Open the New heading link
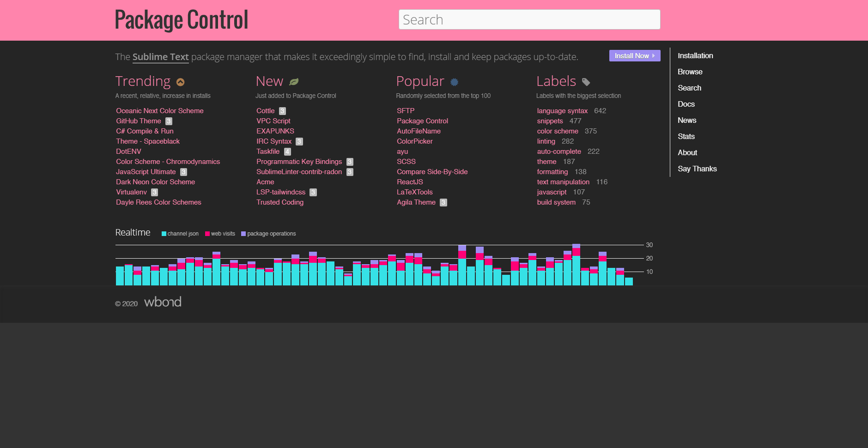868x448 pixels. point(269,81)
